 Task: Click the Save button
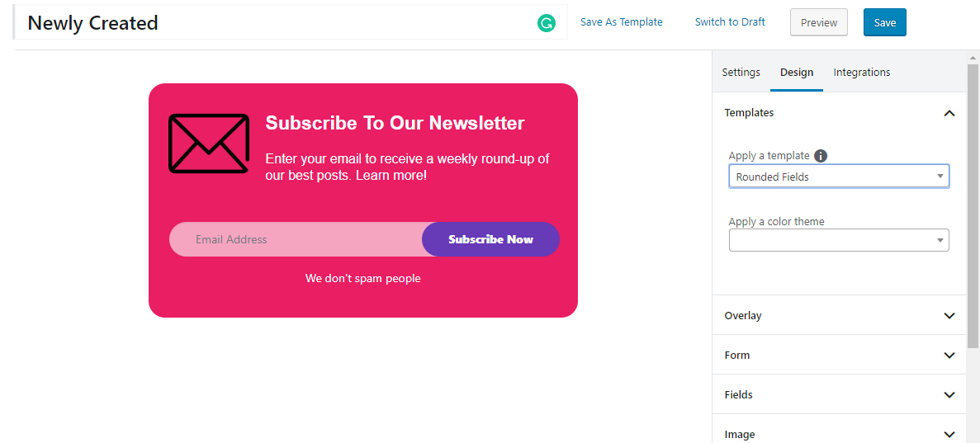point(884,23)
